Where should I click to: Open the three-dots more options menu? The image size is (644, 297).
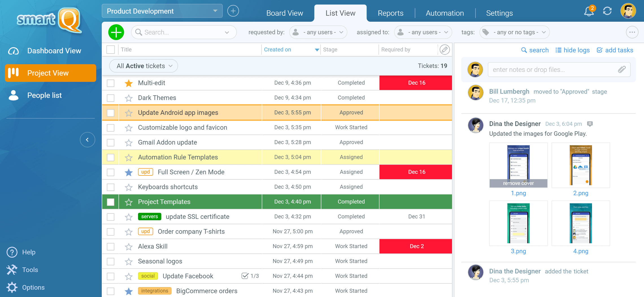[632, 32]
